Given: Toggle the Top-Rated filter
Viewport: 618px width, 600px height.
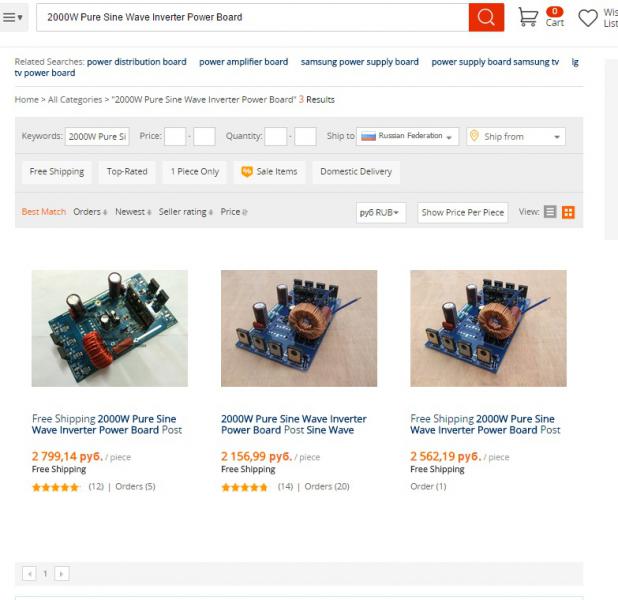Looking at the screenshot, I should tap(127, 172).
